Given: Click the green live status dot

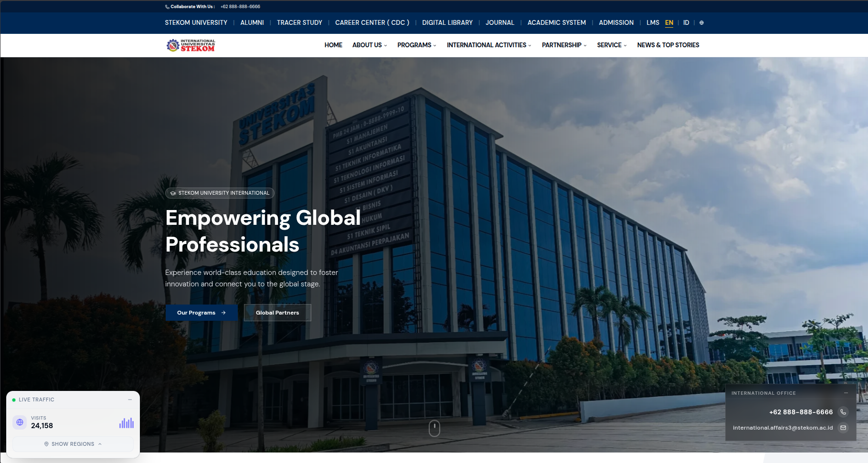Looking at the screenshot, I should pyautogui.click(x=14, y=400).
